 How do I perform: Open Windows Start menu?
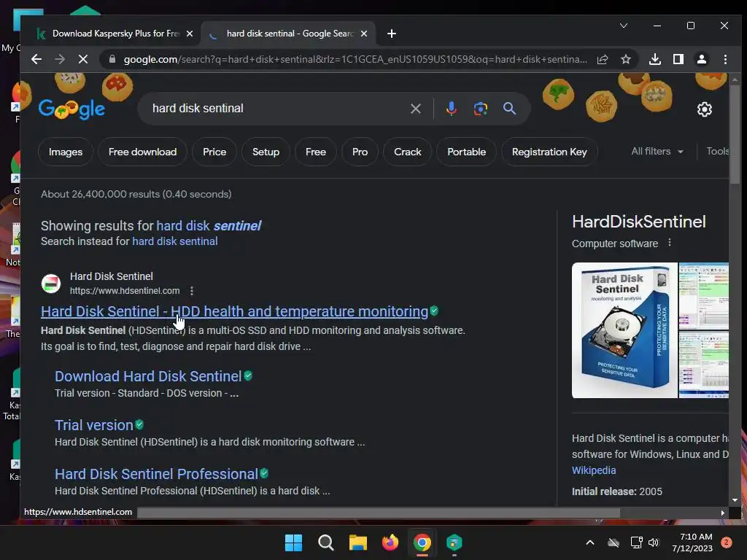(293, 542)
